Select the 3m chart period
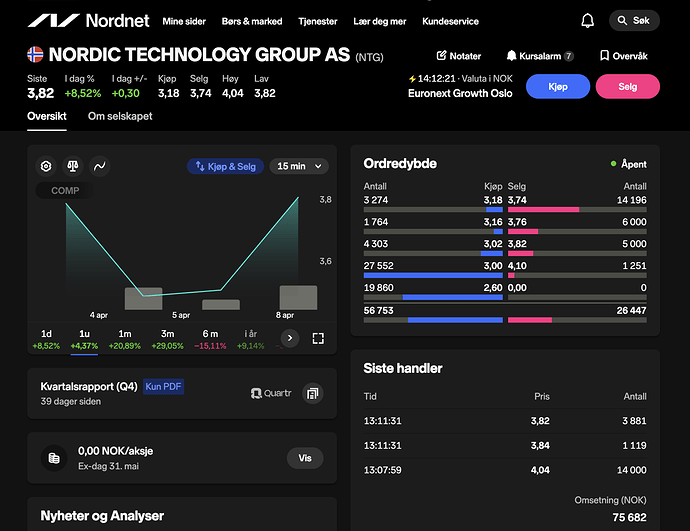The width and height of the screenshot is (690, 531). point(167,339)
